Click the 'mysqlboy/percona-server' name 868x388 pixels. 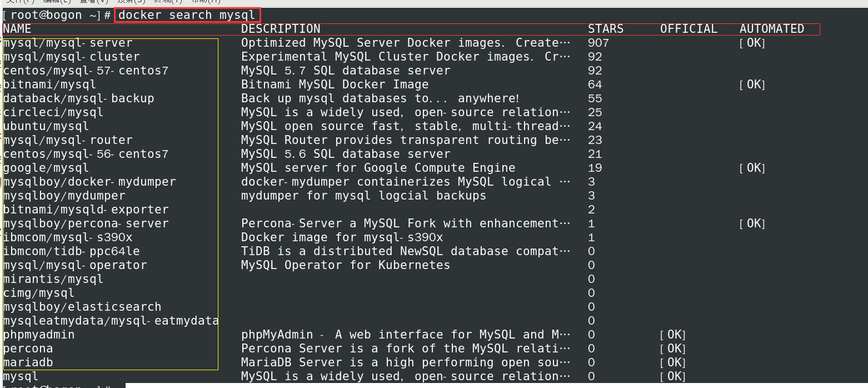pos(86,223)
